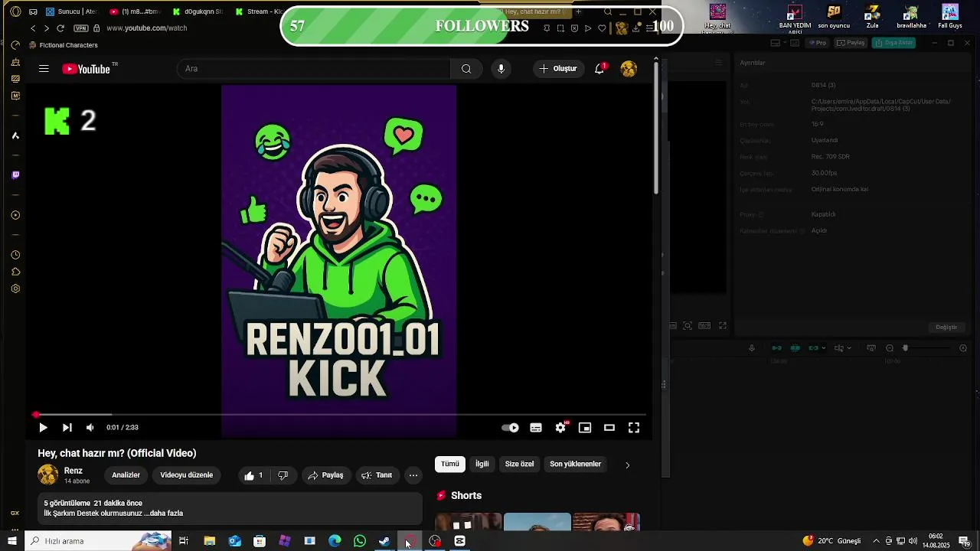Focus the YouTube Ara search field
Image resolution: width=980 pixels, height=551 pixels.
click(x=314, y=69)
